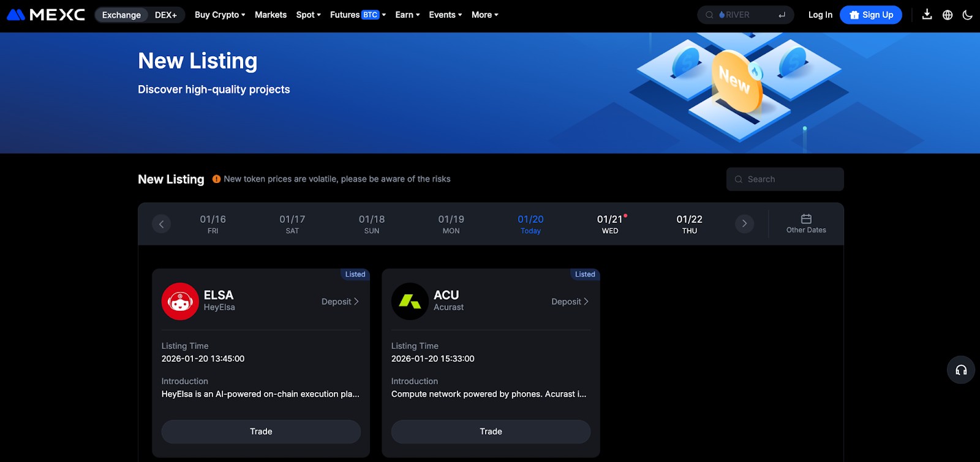Open Deposit for ELSA
This screenshot has width=980, height=462.
click(x=340, y=302)
